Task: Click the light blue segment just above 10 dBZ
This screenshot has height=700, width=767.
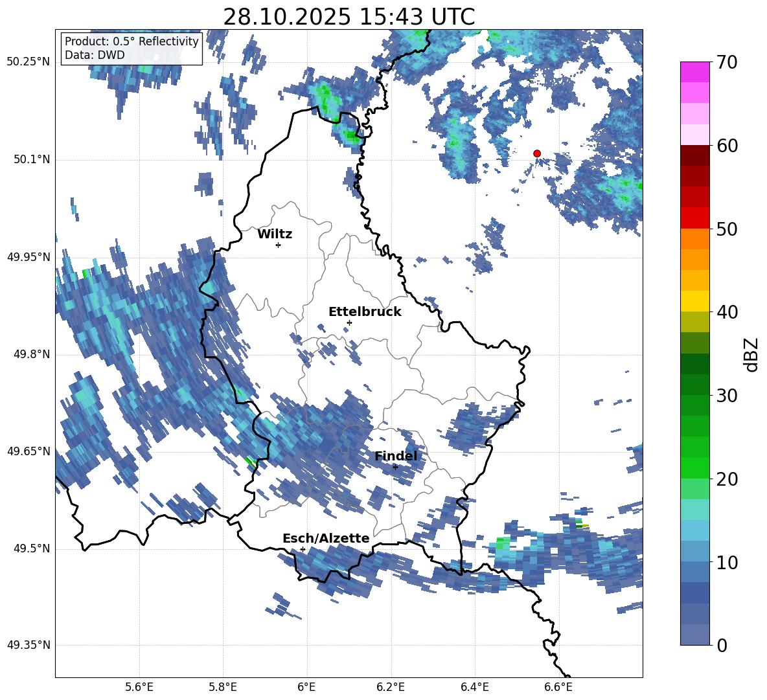Action: point(694,552)
